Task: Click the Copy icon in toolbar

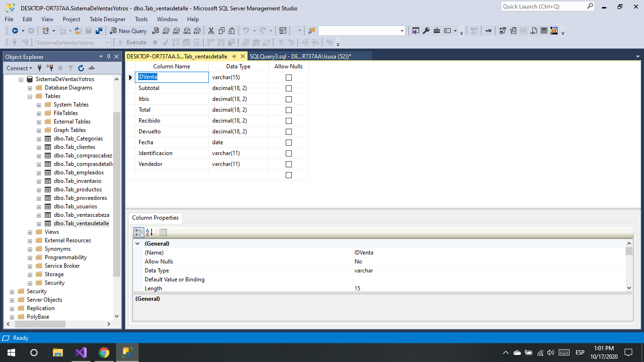Action: tap(222, 31)
